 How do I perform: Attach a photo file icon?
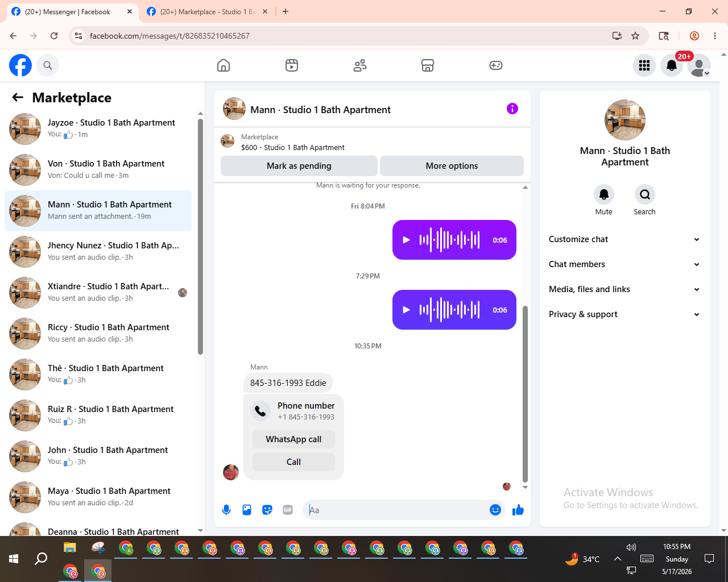(x=247, y=510)
